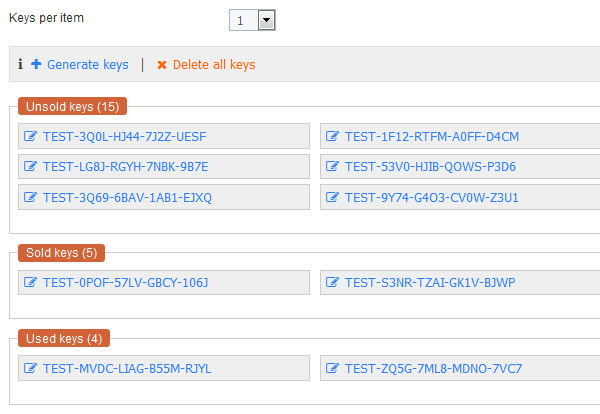Open the Keys per item dropdown
600x414 pixels.
[x=252, y=20]
